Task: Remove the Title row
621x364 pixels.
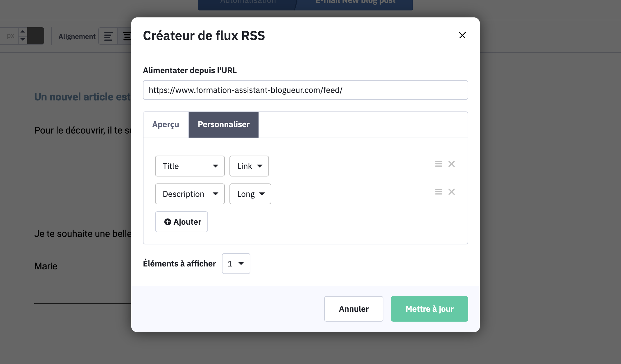Action: pos(451,164)
